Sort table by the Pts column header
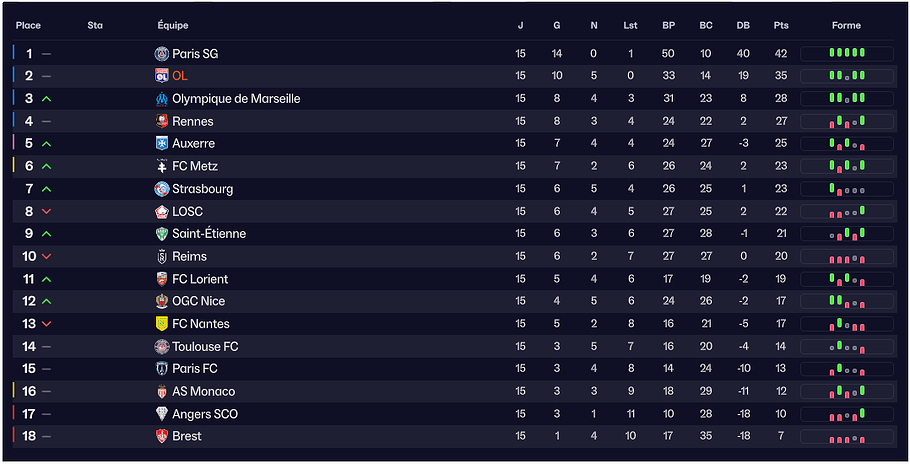The height and width of the screenshot is (464, 910). (x=781, y=25)
